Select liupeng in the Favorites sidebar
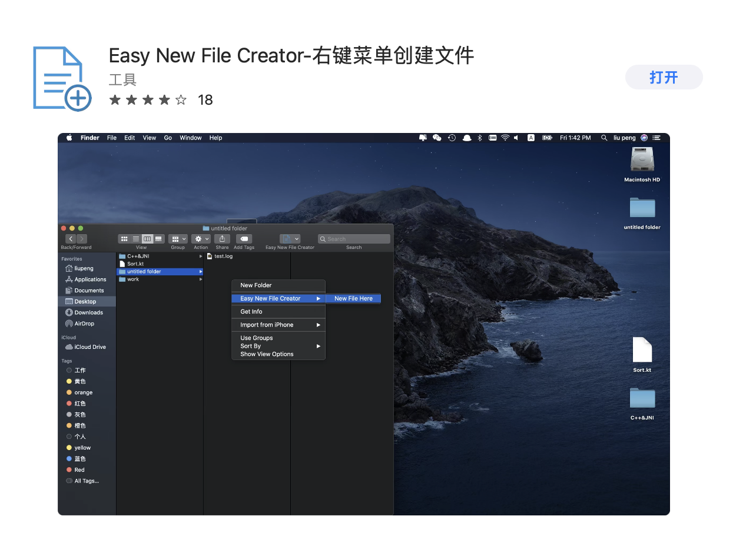This screenshot has width=756, height=546. pos(87,268)
